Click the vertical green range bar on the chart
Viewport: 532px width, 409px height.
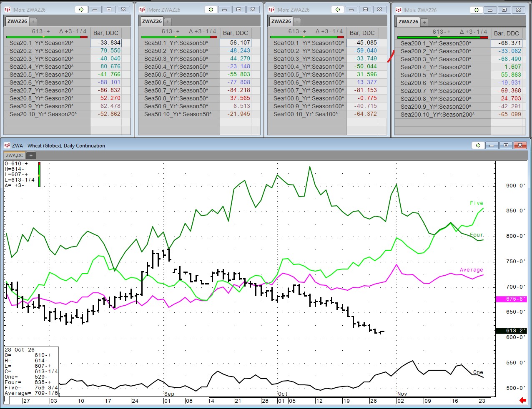(39, 175)
